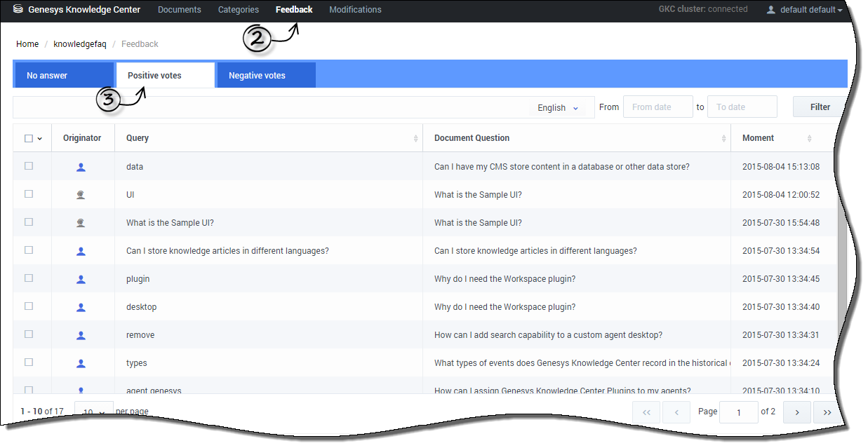Go to the last page with the double-arrow button
This screenshot has width=868, height=448.
coord(827,412)
